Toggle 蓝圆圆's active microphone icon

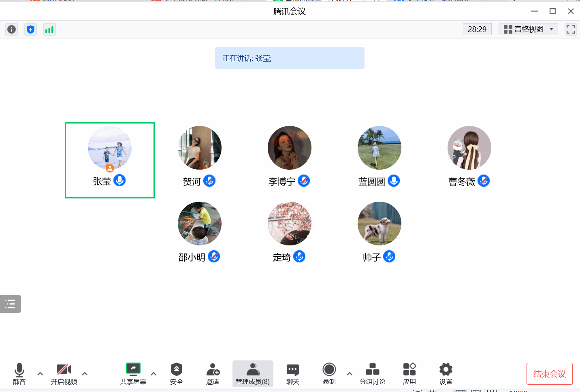tap(394, 181)
